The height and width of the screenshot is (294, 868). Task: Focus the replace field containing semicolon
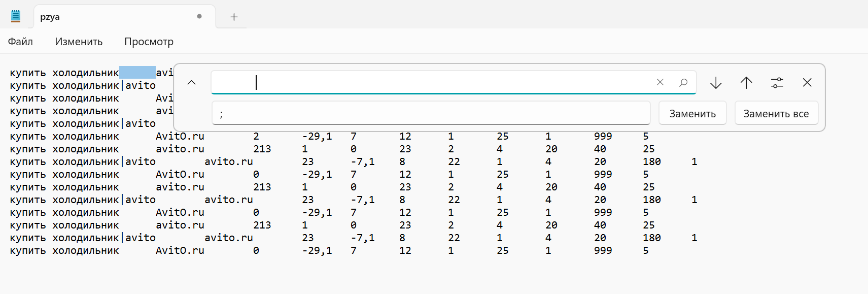click(431, 113)
